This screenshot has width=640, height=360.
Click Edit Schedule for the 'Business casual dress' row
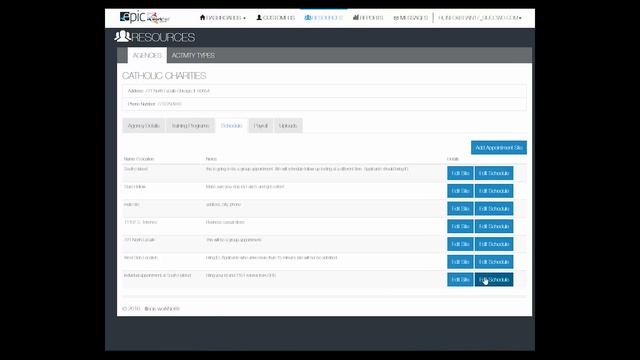point(494,226)
